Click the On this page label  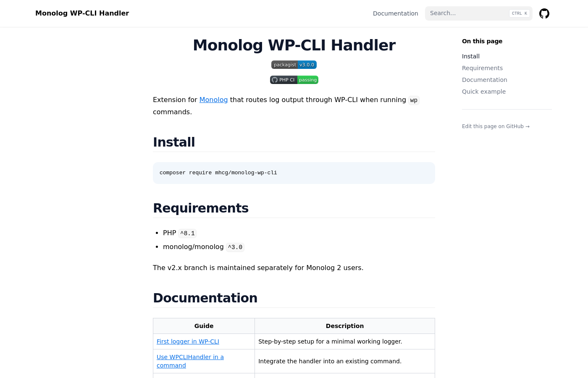pos(482,41)
